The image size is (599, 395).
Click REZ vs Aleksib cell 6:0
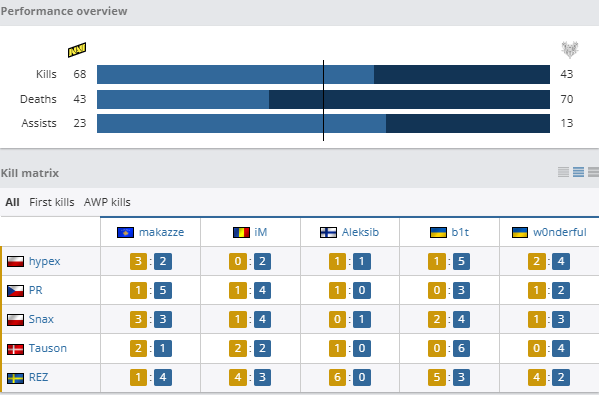350,377
